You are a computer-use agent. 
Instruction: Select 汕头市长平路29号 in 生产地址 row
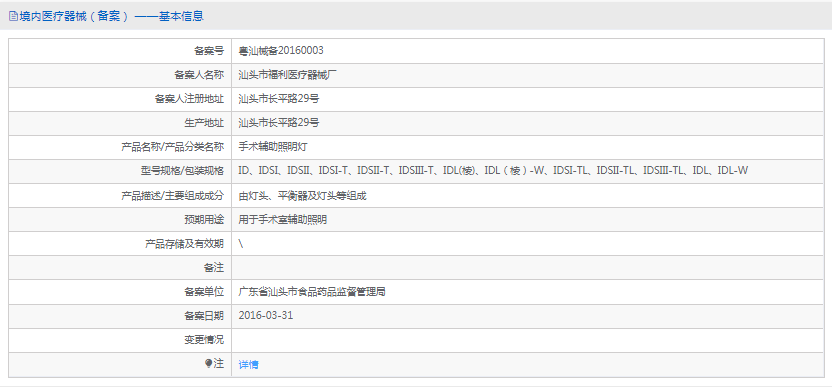[x=279, y=123]
